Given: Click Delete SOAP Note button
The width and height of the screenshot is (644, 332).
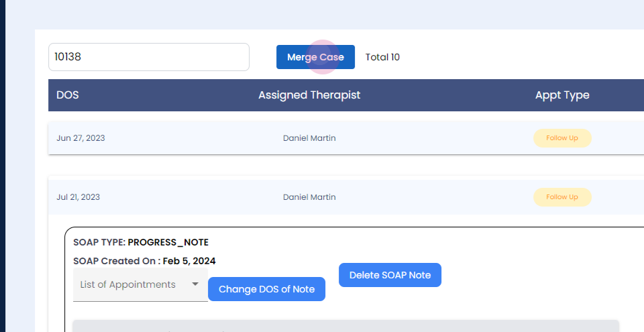Looking at the screenshot, I should pyautogui.click(x=390, y=275).
